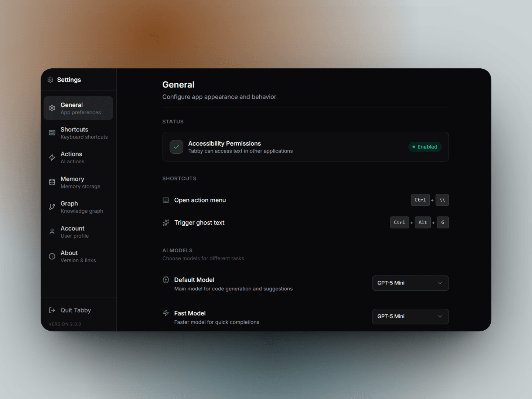Click the info icon beside About
The width and height of the screenshot is (532, 399).
[x=52, y=256]
